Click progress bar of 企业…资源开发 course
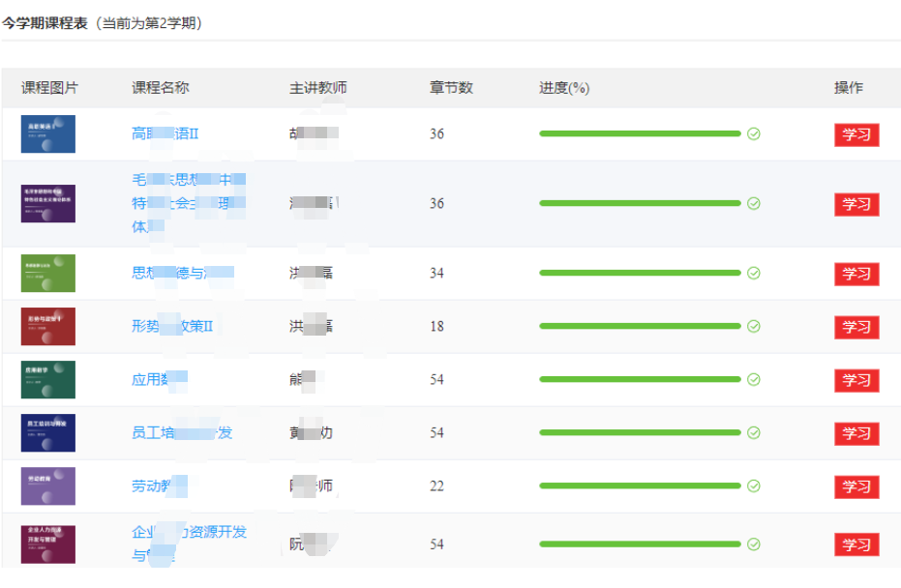Image resolution: width=901 pixels, height=588 pixels. pos(640,544)
